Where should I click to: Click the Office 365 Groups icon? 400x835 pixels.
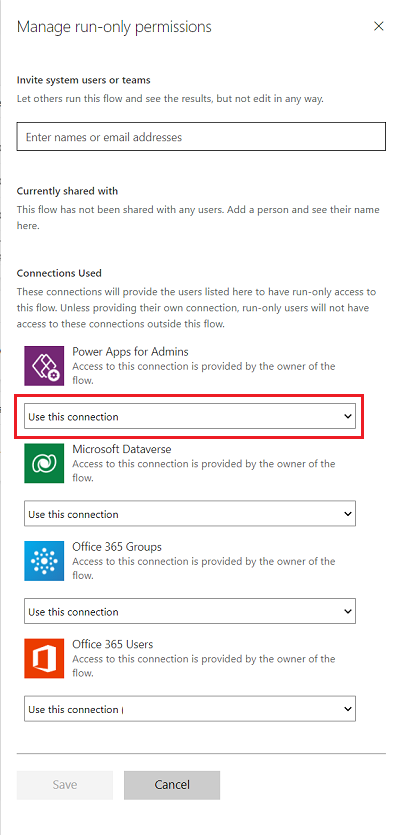[45, 560]
